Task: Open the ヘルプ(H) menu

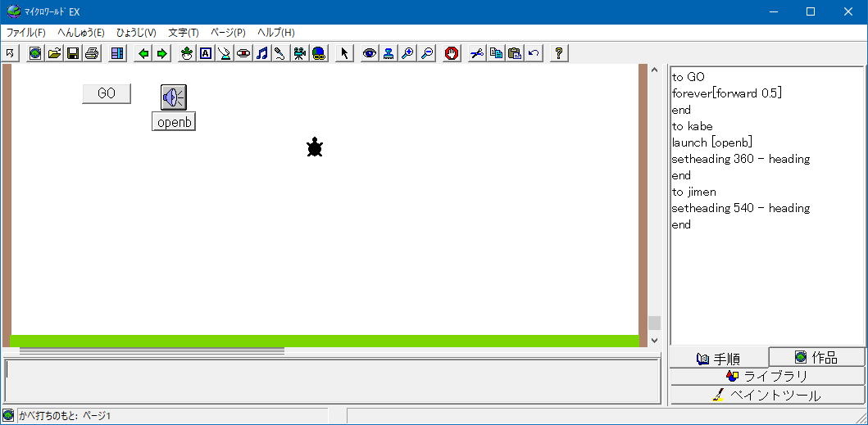Action: pyautogui.click(x=275, y=33)
